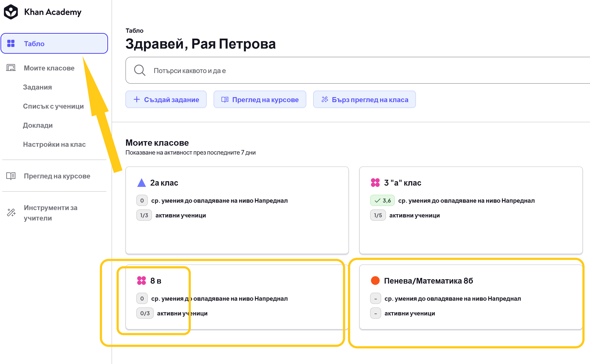This screenshot has width=590, height=364.
Task: Click the Преглед на курсове button below search
Action: click(x=260, y=99)
